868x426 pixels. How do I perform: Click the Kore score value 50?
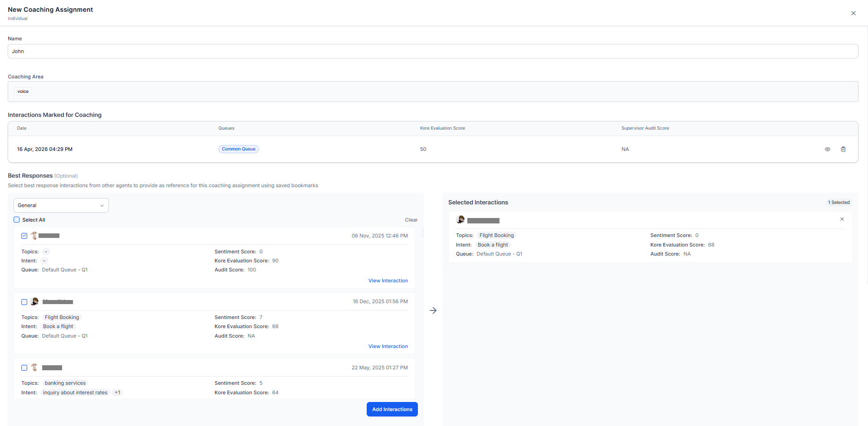[423, 149]
